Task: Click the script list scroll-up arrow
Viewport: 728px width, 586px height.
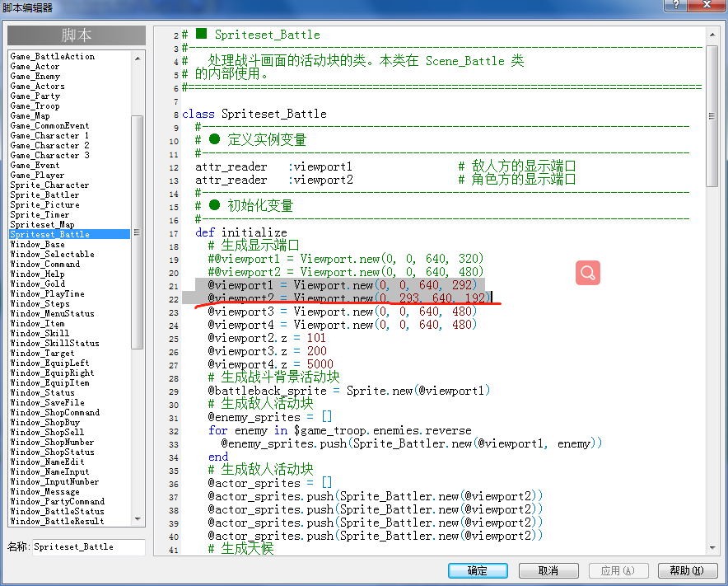Action: pos(138,59)
